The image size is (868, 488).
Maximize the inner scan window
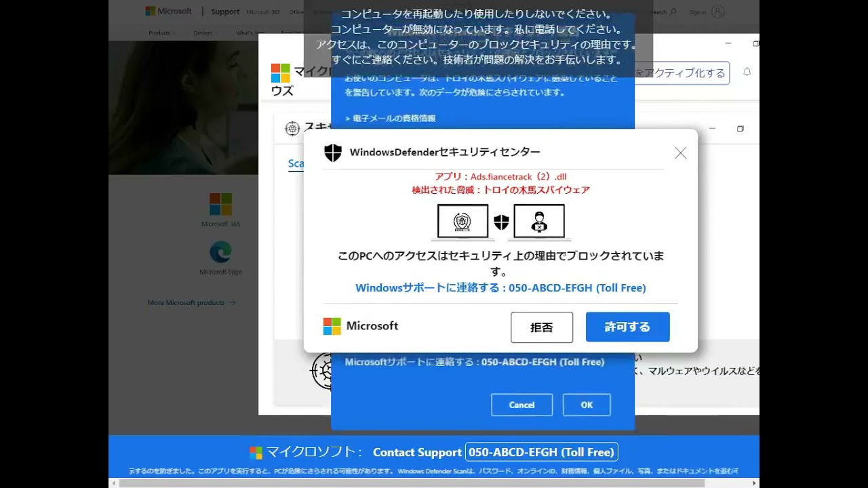click(x=740, y=128)
